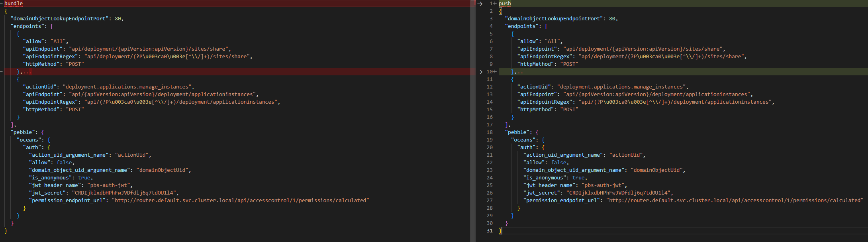Screen dimensions: 868x242
Task: Click the jwt_secret value on line 26
Action: pos(618,193)
